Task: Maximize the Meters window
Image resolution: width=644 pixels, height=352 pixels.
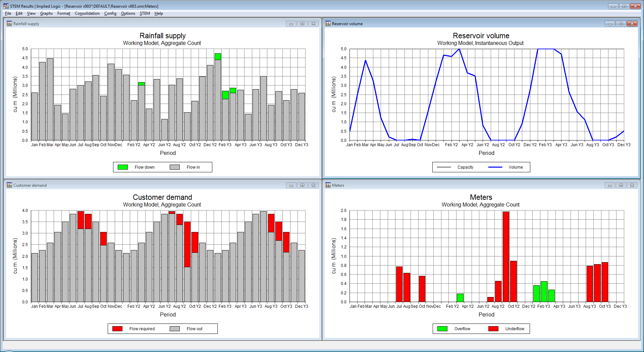Action: click(621, 185)
